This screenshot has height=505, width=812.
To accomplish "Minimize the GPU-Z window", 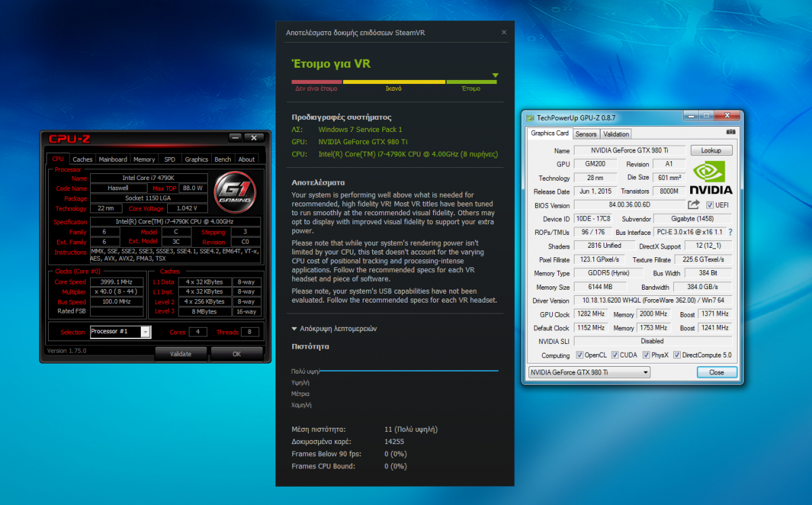I will pos(692,116).
